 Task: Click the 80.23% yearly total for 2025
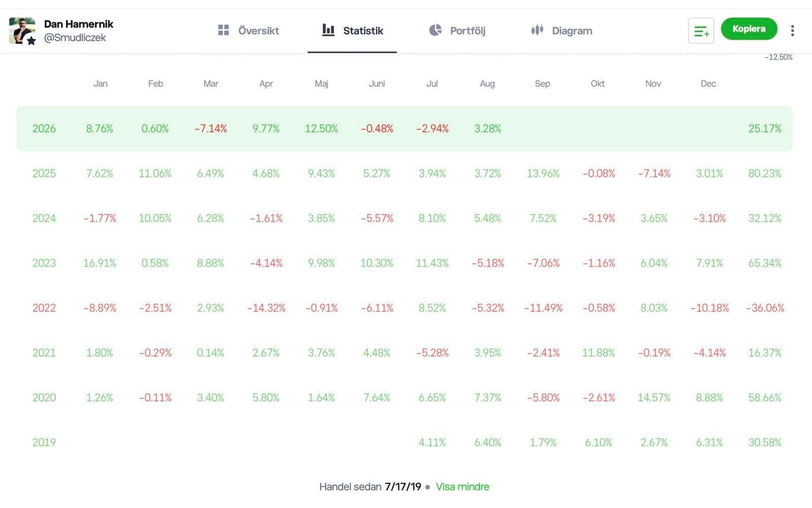(x=765, y=173)
